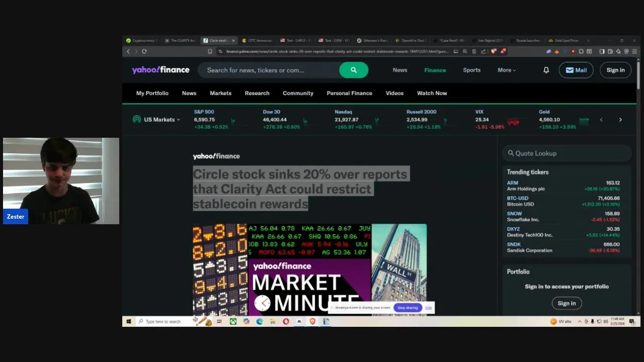Open Personal Finance nav item
Image resolution: width=644 pixels, height=362 pixels.
[x=350, y=93]
